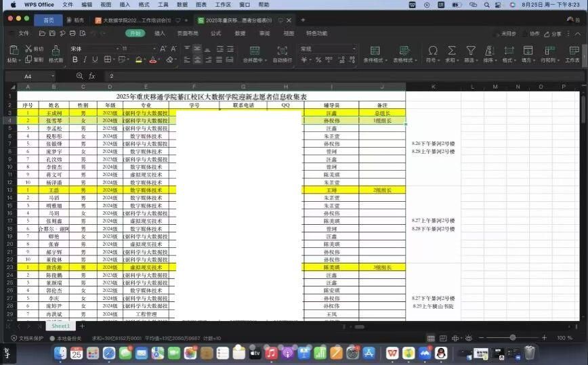This screenshot has width=588, height=365.
Task: Select the Sheet1 worksheet tab
Action: pos(61,326)
